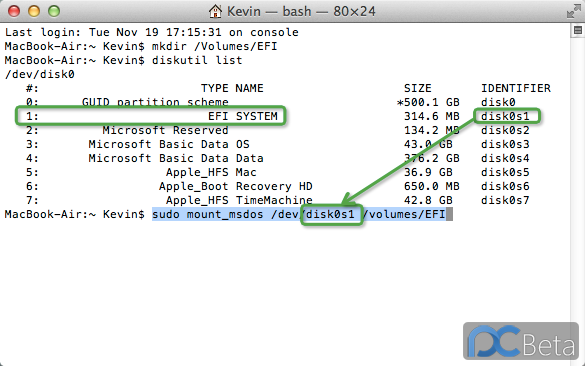
Task: Click the 'diskutil list' command text
Action: [x=197, y=60]
